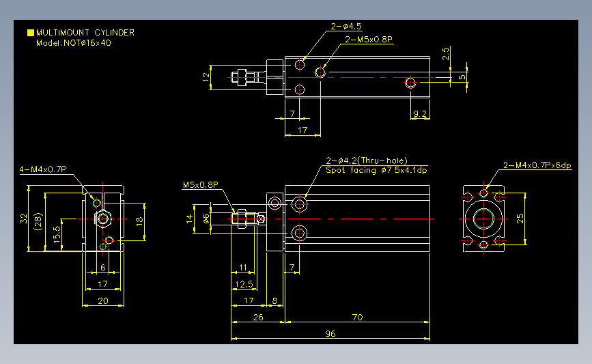
Task: Select the "8" dimension value
Action: [x=275, y=301]
